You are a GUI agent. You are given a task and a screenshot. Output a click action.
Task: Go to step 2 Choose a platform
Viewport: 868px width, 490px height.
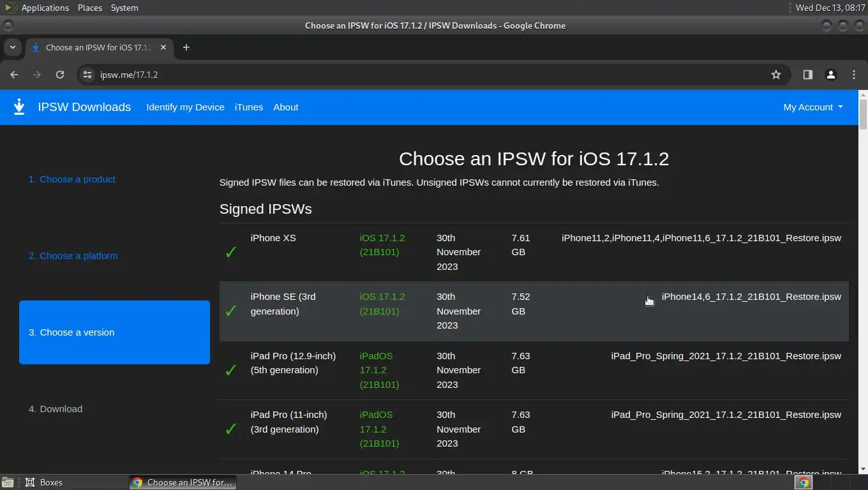coord(73,256)
